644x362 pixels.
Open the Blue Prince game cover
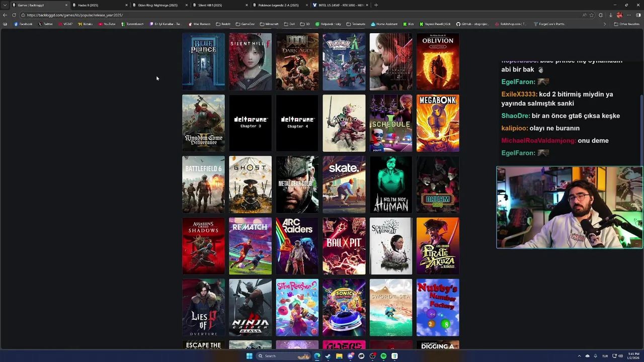pyautogui.click(x=203, y=62)
